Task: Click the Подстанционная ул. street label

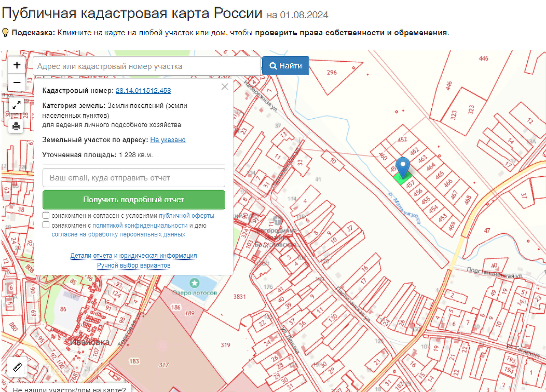Action: coord(495,272)
